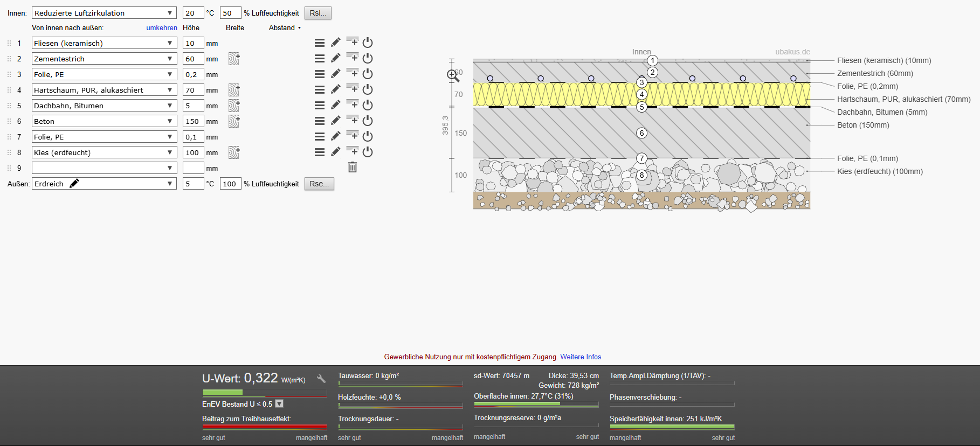Click the wrench icon next to U-Wert
Screen dimensions: 980x446
pyautogui.click(x=321, y=379)
